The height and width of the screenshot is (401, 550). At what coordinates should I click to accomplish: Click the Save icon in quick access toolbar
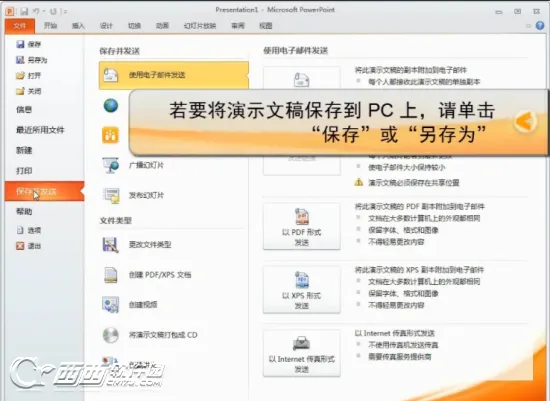tap(24, 11)
